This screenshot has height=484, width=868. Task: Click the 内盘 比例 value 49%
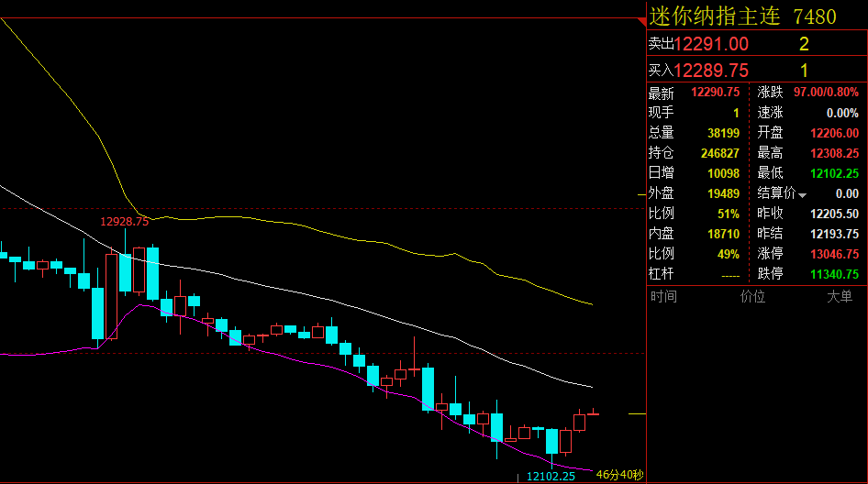point(729,254)
